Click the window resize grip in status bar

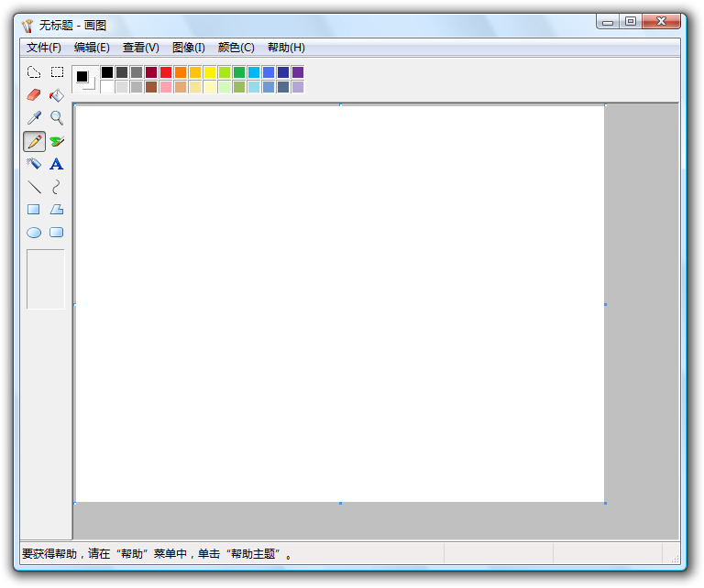tap(675, 558)
